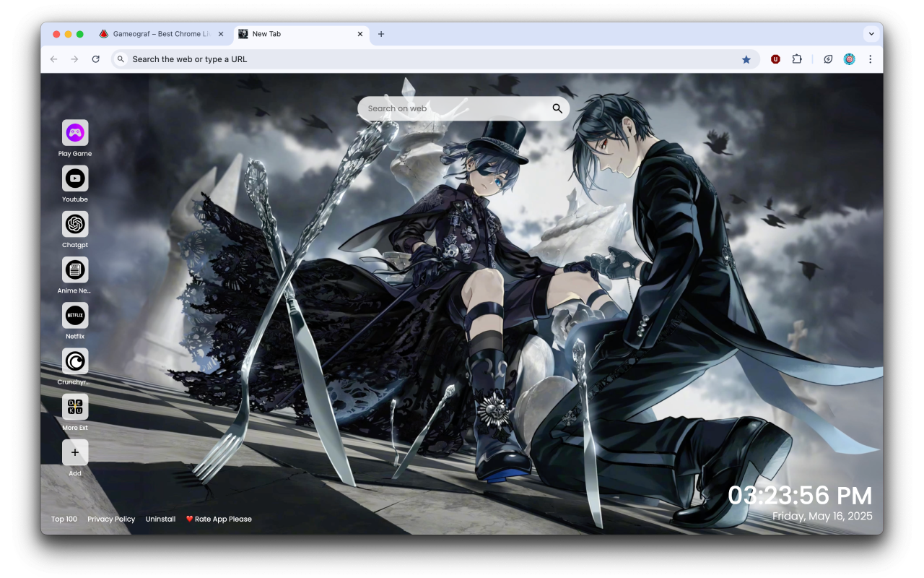924x578 pixels.
Task: Close the New Tab tab
Action: pos(360,34)
